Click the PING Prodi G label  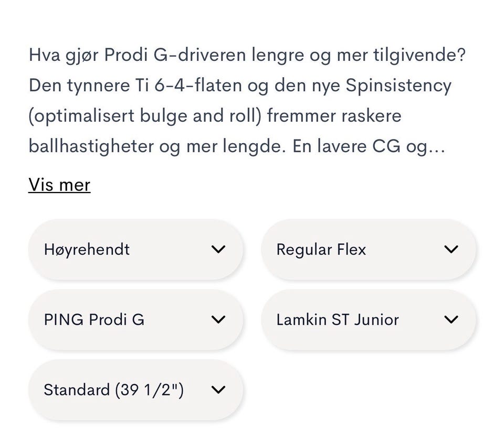(94, 319)
